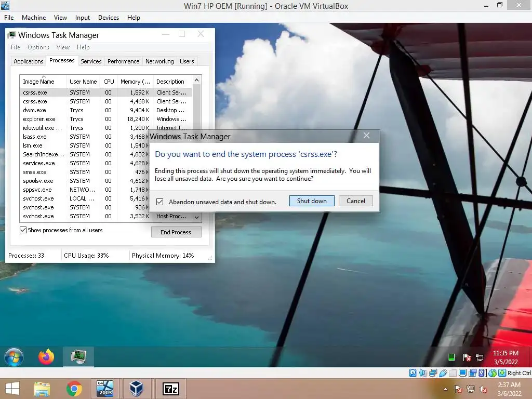
Task: Select the spoolsv.exe process row
Action: click(84, 181)
